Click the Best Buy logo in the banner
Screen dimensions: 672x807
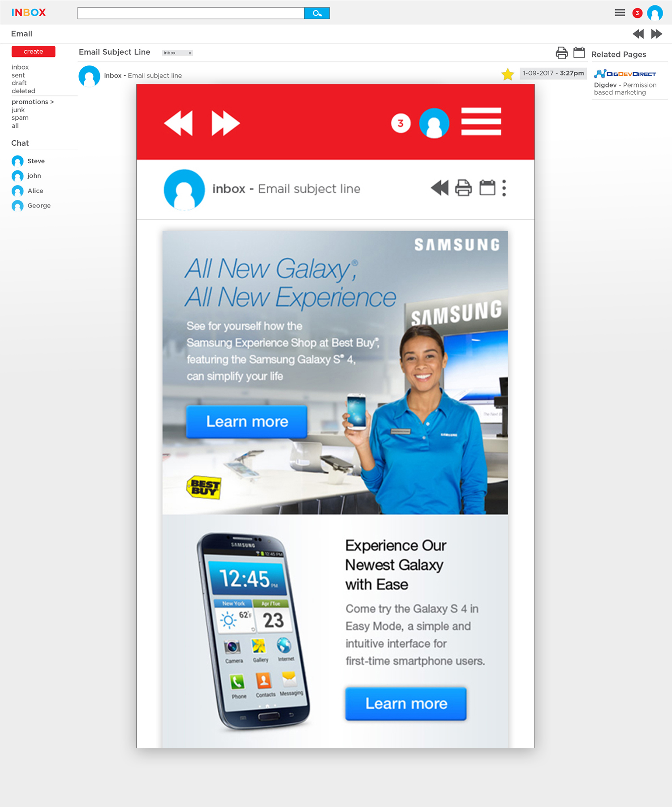pos(204,487)
